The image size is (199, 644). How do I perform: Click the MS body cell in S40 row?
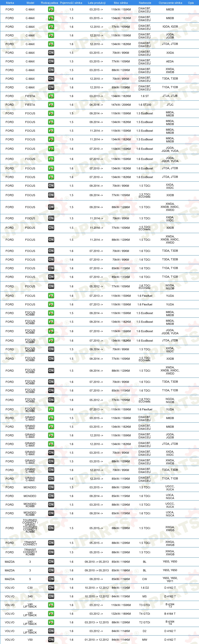[145, 596]
